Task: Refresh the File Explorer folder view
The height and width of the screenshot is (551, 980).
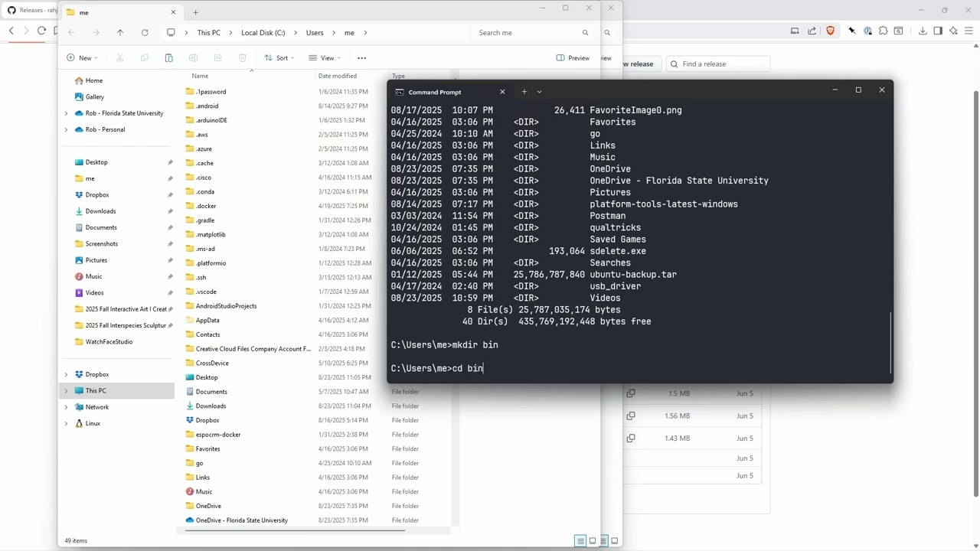Action: [145, 33]
